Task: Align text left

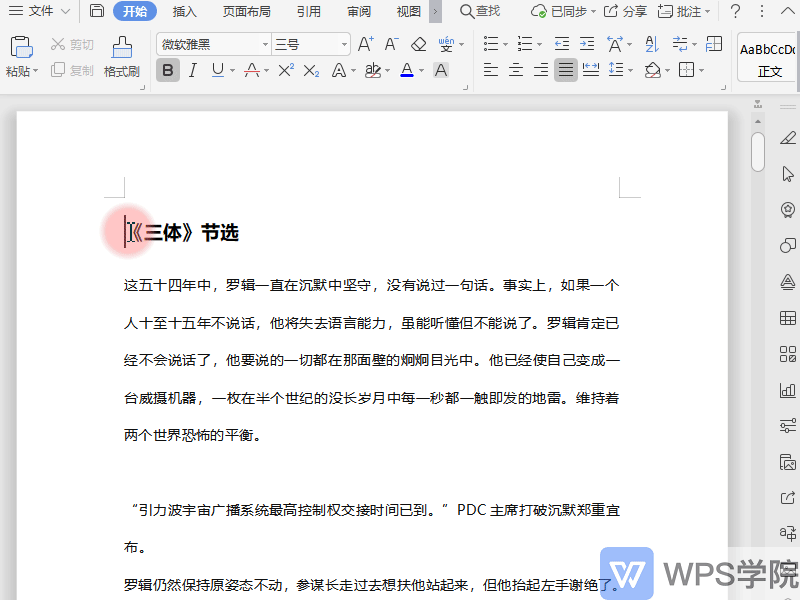Action: pyautogui.click(x=491, y=69)
